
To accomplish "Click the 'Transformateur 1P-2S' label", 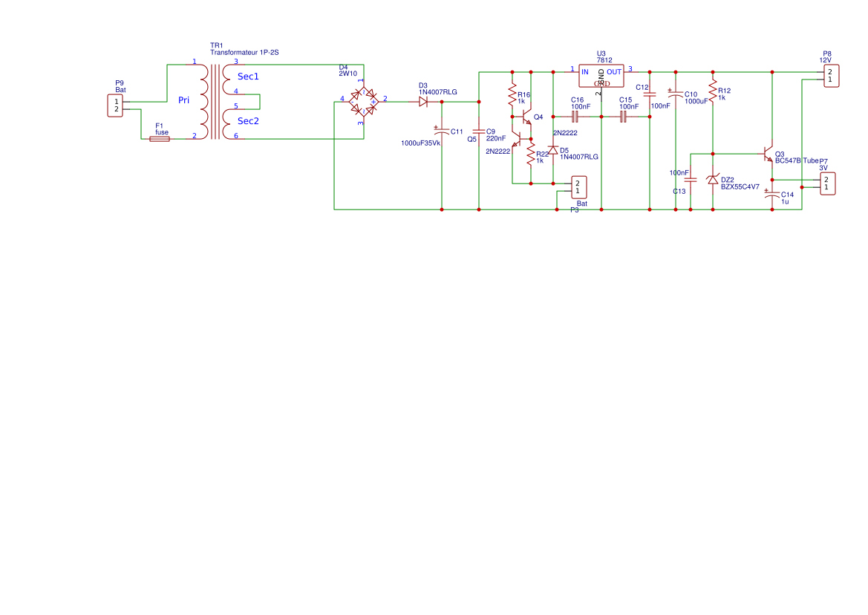I will click(x=244, y=53).
